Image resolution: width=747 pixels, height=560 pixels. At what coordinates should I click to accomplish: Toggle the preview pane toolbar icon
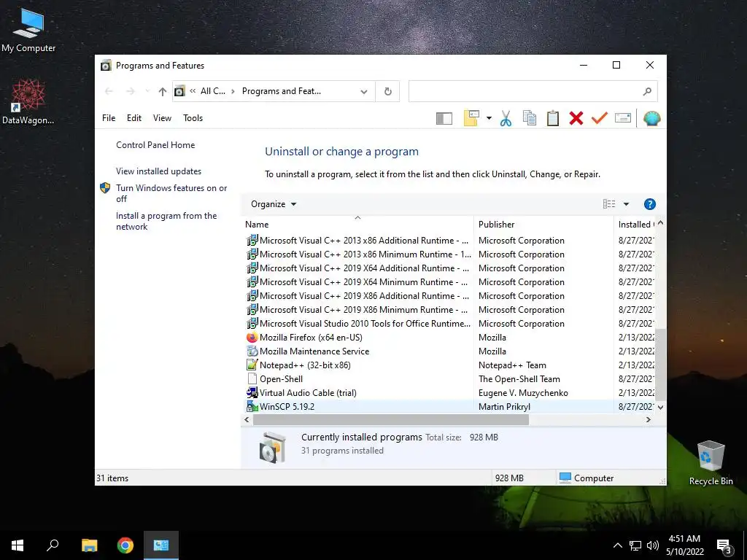[444, 118]
